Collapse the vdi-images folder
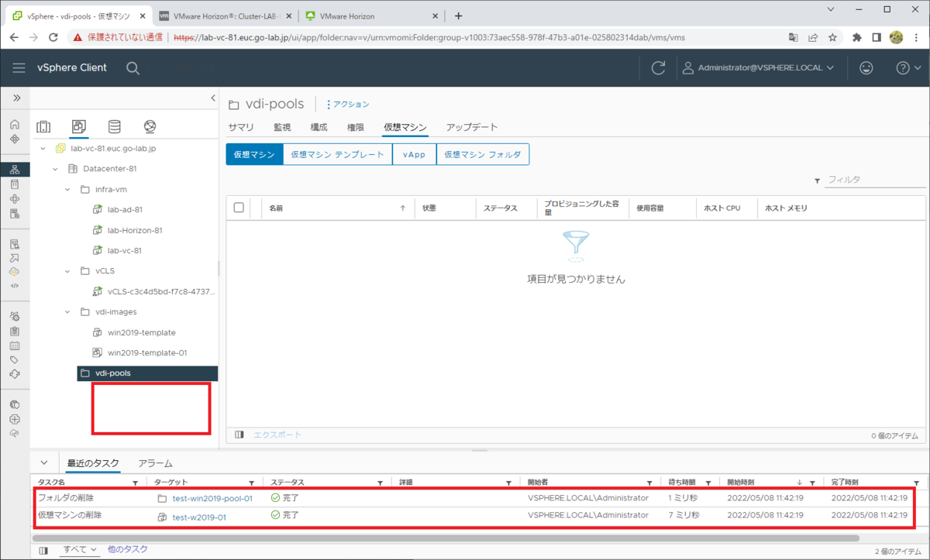Screen dimensions: 930x560 68,312
